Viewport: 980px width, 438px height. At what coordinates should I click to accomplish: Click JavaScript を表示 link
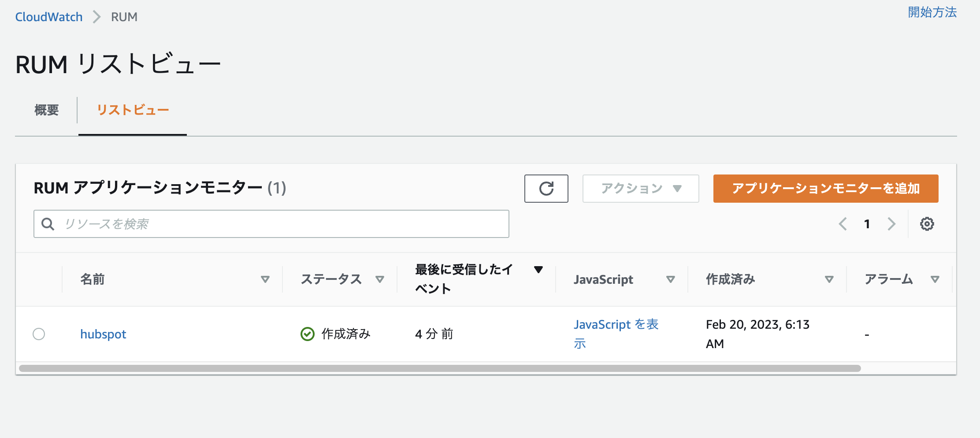[x=616, y=334]
